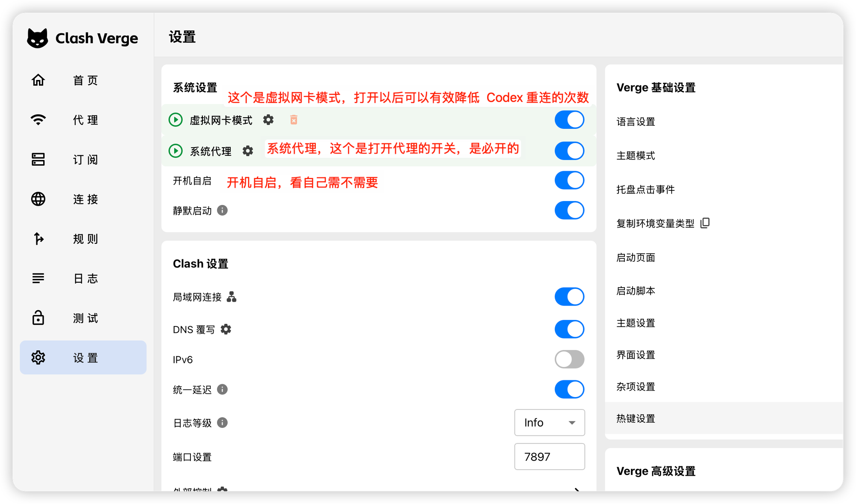This screenshot has width=856, height=504.
Task: Click green play icon beside 系统代理
Action: coord(175,151)
